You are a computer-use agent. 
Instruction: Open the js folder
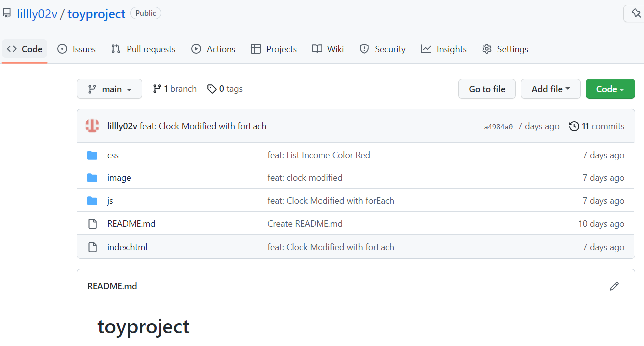[110, 201]
